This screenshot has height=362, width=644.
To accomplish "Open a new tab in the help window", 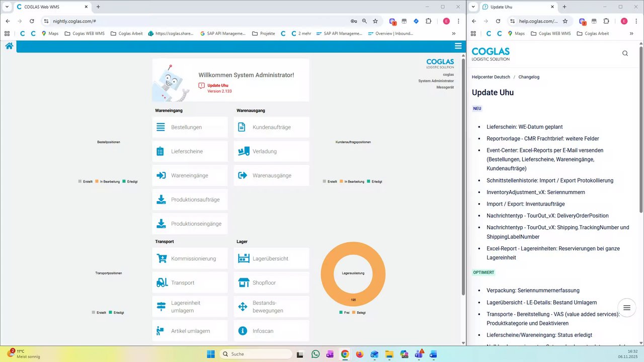I will 565,7.
